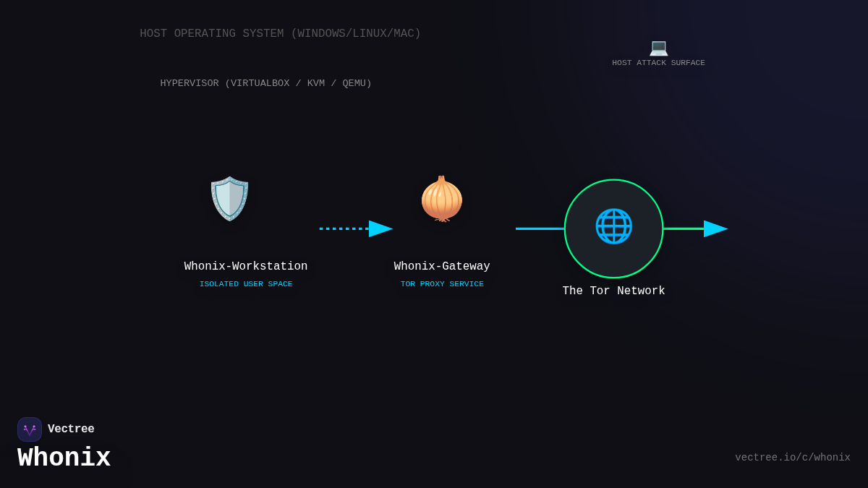Click the Vectree logo icon
This screenshot has width=868, height=488.
click(30, 429)
